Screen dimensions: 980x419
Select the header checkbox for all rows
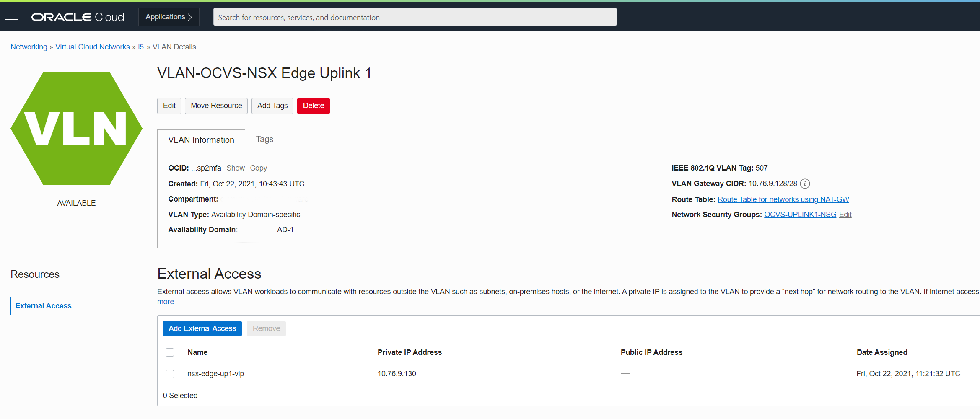coord(170,352)
